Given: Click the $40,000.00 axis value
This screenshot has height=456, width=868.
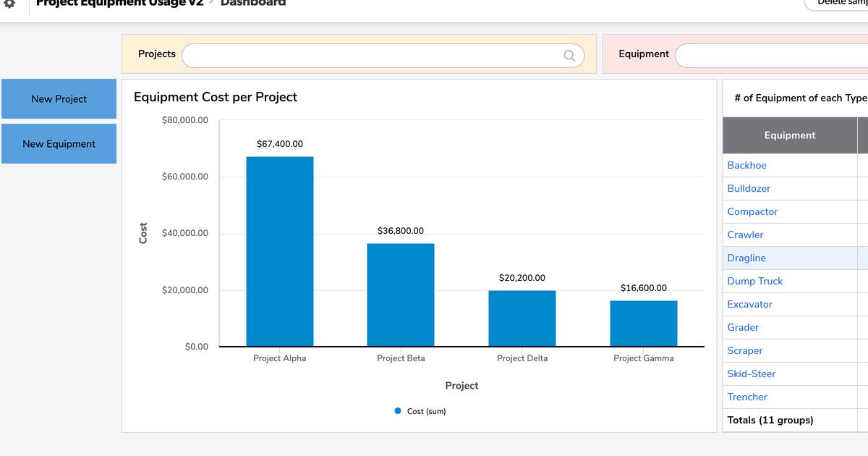Looking at the screenshot, I should point(185,233).
